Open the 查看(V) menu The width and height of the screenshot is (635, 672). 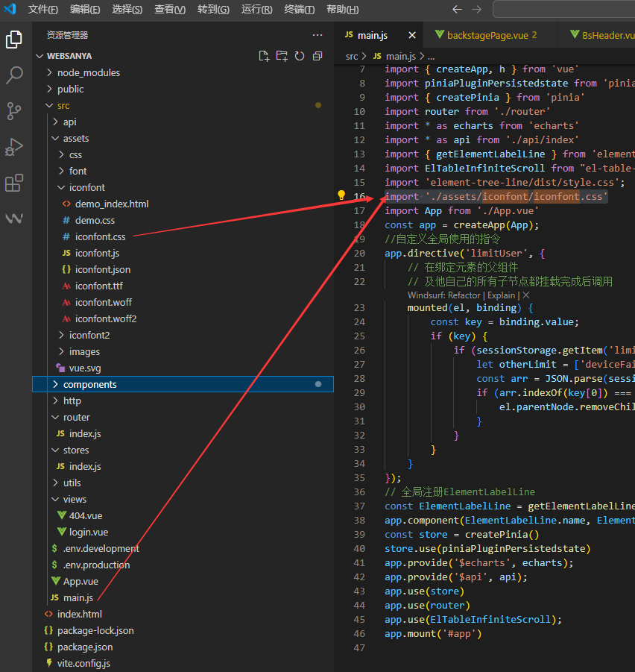point(170,10)
